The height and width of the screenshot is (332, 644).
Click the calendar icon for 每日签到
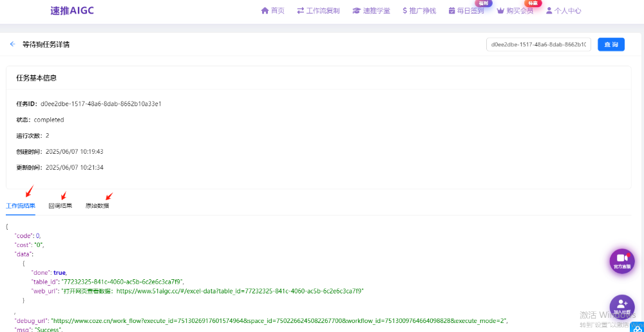(x=451, y=11)
